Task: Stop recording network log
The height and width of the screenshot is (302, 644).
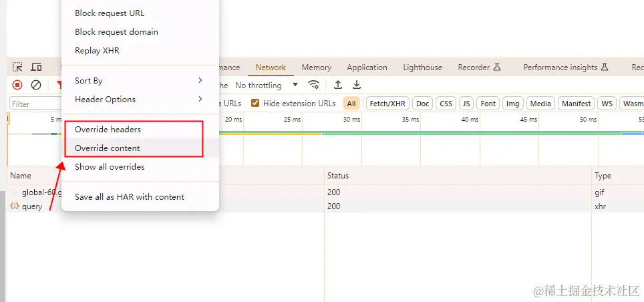Action: (17, 85)
